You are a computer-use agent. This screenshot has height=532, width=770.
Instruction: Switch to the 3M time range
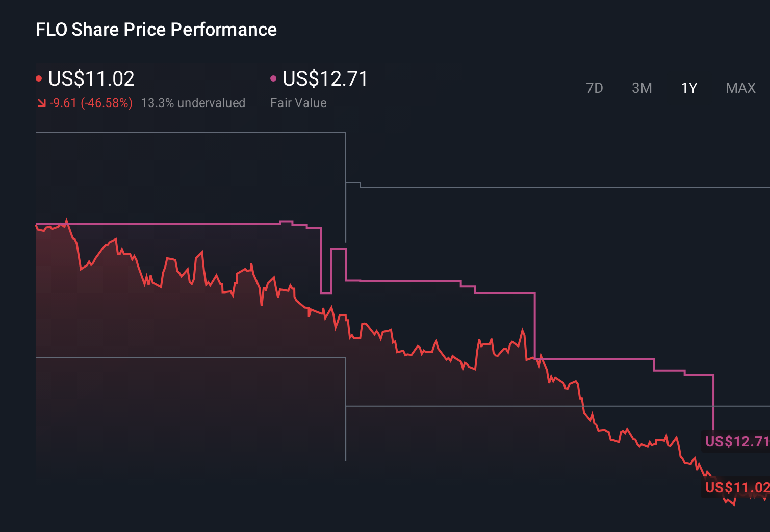pyautogui.click(x=641, y=88)
